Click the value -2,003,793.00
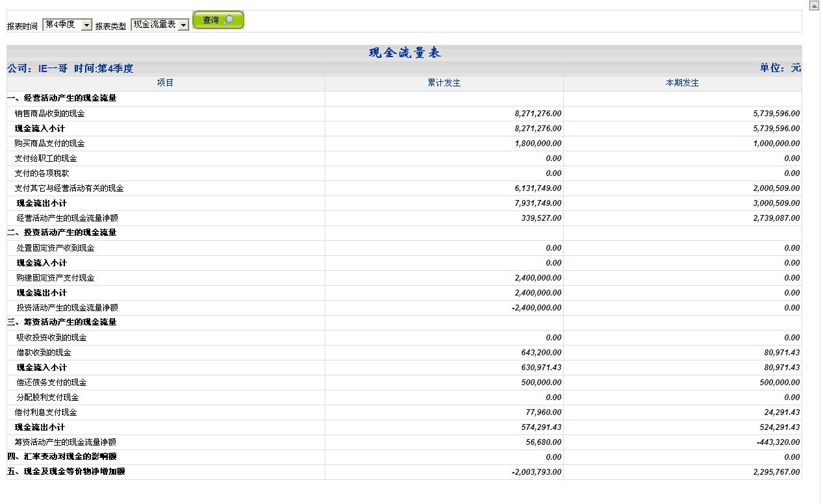The height and width of the screenshot is (504, 823). click(537, 472)
